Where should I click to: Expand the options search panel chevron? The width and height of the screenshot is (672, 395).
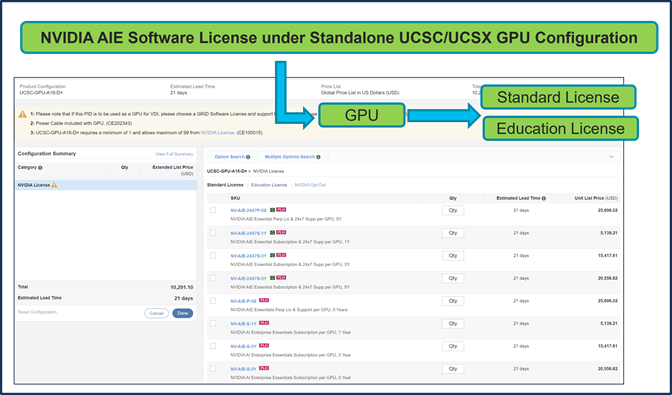click(612, 157)
